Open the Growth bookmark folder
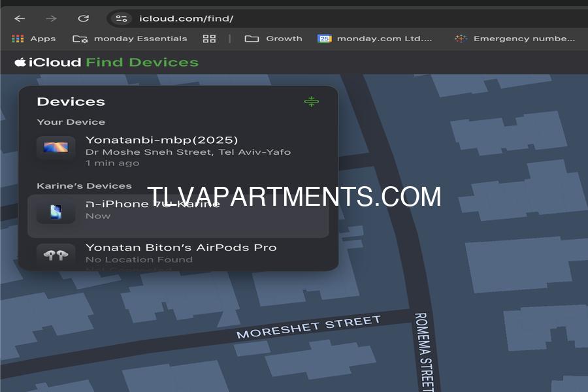588x392 pixels. (273, 39)
